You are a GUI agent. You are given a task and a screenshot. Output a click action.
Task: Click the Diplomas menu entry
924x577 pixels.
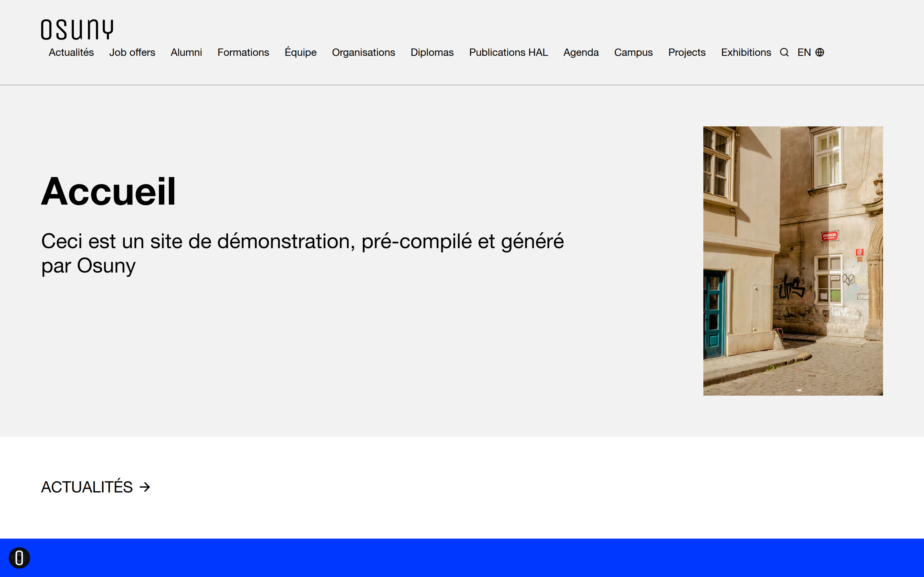click(432, 52)
